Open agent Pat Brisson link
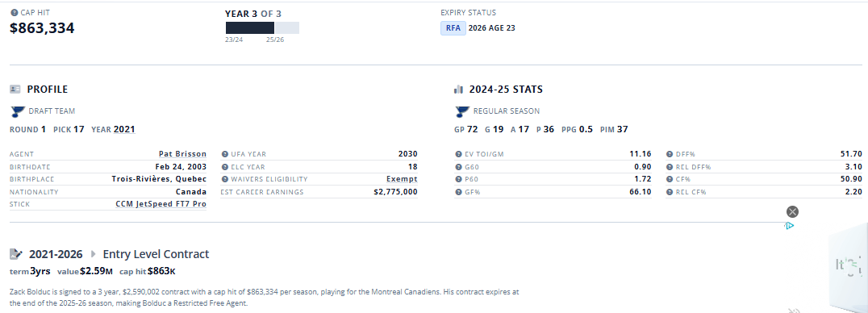The image size is (868, 313). click(x=182, y=154)
